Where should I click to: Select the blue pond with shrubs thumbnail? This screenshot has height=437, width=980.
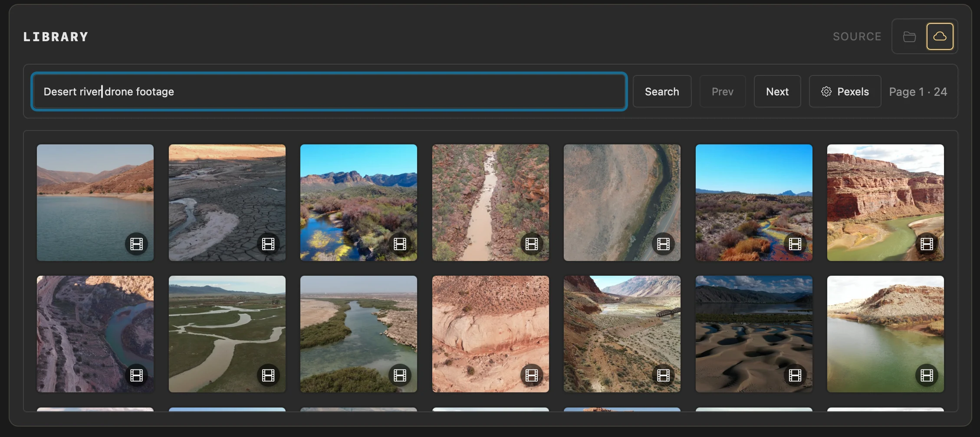(358, 202)
